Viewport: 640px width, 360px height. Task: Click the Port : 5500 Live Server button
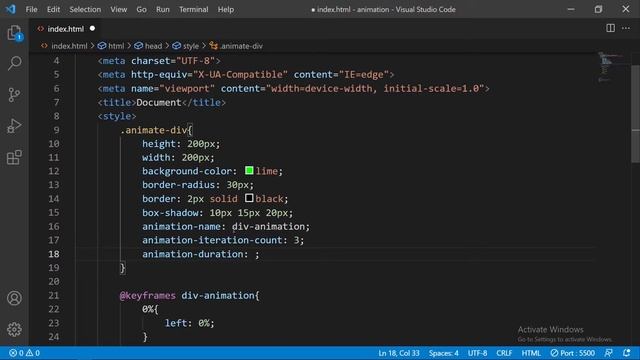(x=573, y=353)
